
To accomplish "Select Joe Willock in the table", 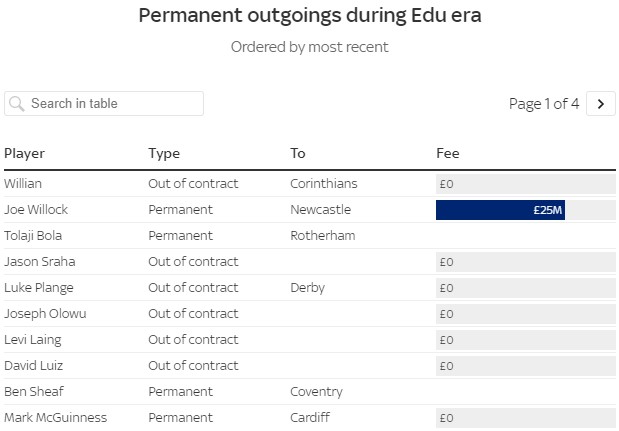I will pyautogui.click(x=35, y=210).
